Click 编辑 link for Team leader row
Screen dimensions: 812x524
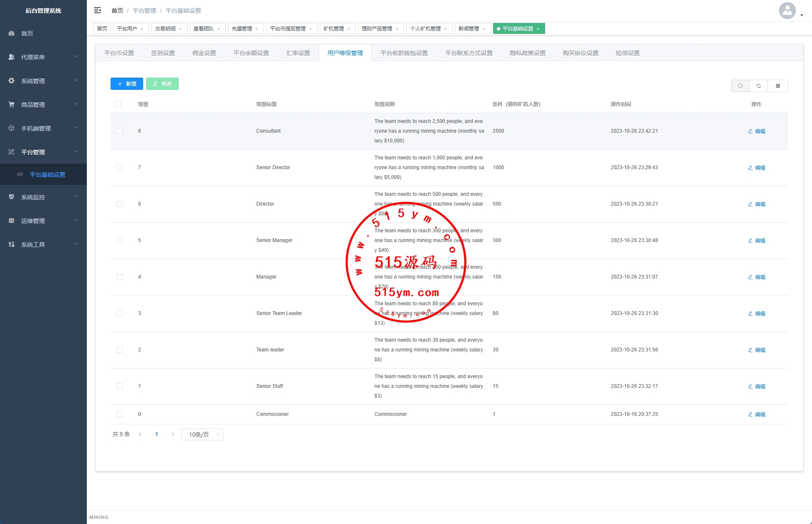757,350
